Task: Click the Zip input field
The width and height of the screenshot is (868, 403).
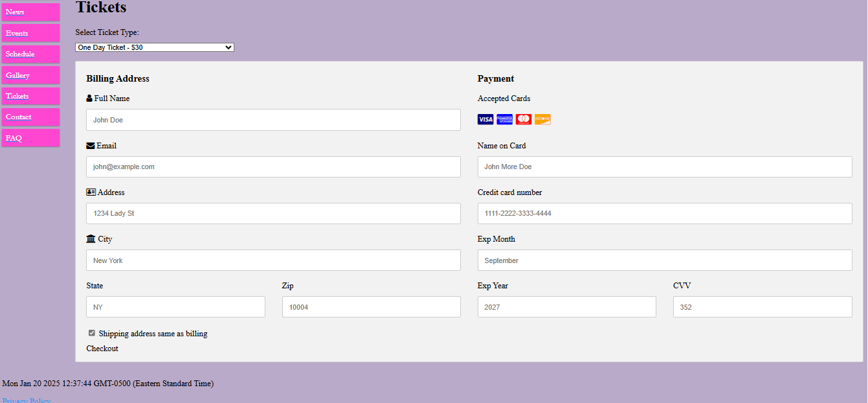Action: tap(372, 307)
